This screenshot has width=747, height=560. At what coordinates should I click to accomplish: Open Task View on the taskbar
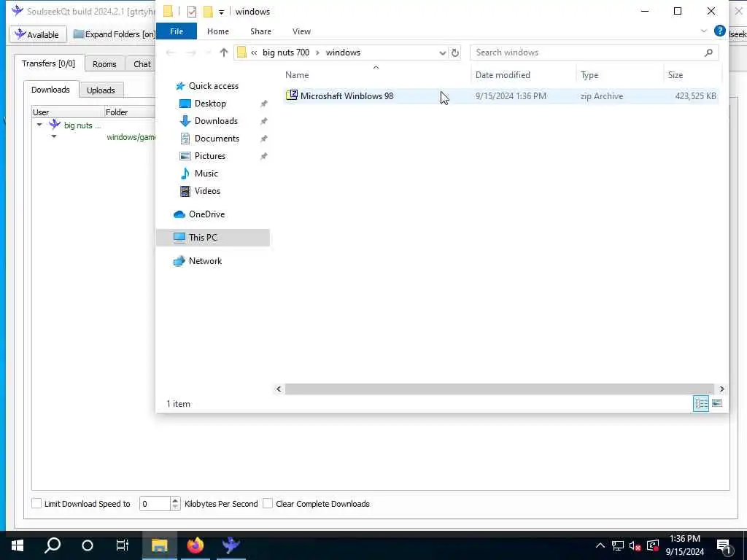click(x=123, y=545)
